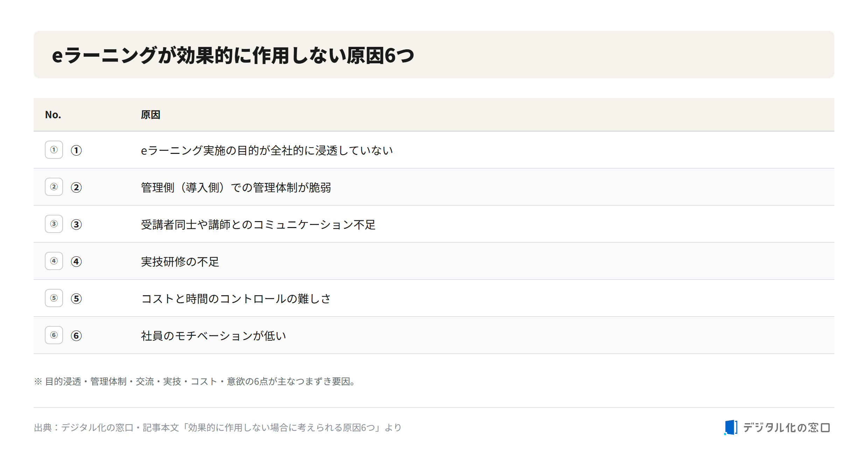Click the plain circled ① numeral
Screen dimensions: 868x468
tap(76, 150)
